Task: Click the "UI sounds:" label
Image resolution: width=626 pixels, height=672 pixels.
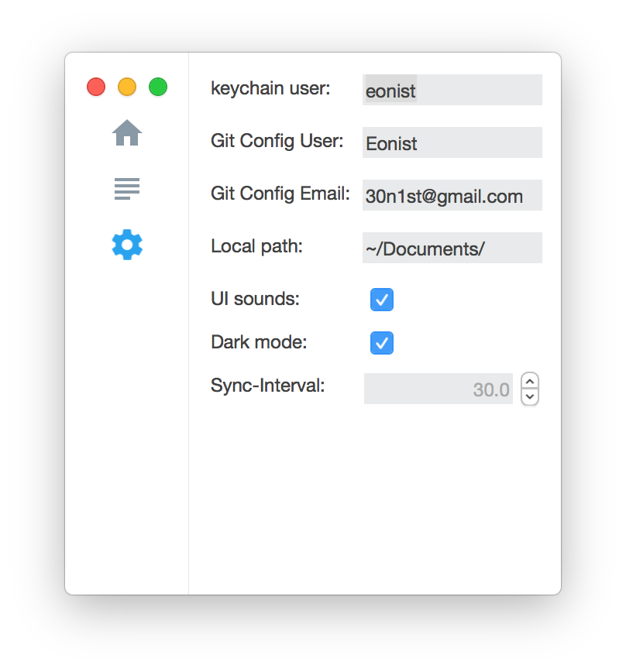Action: [x=255, y=299]
